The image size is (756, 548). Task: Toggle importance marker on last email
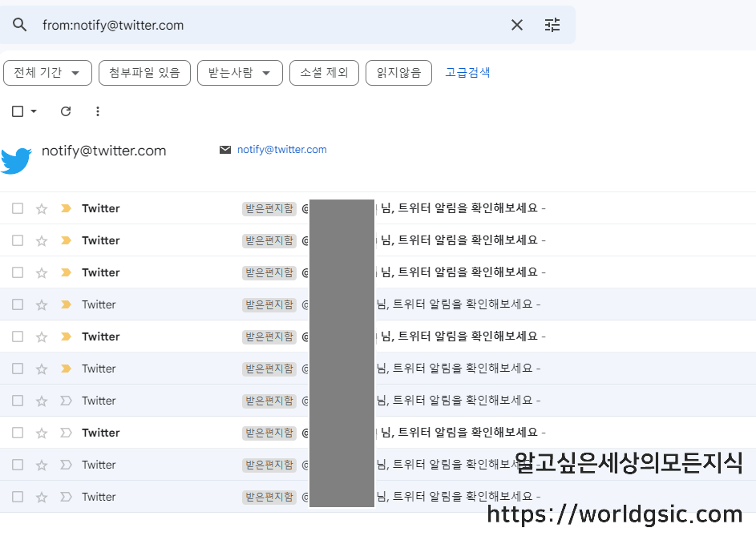[x=66, y=497]
